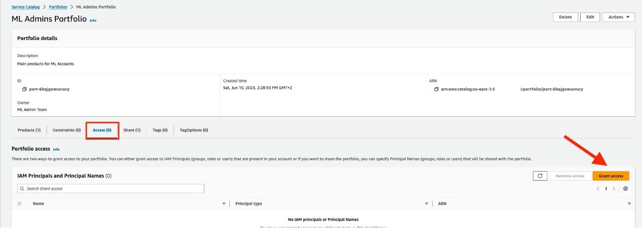Sort by the ARN column arrow
This screenshot has height=230, width=644.
[x=629, y=204]
